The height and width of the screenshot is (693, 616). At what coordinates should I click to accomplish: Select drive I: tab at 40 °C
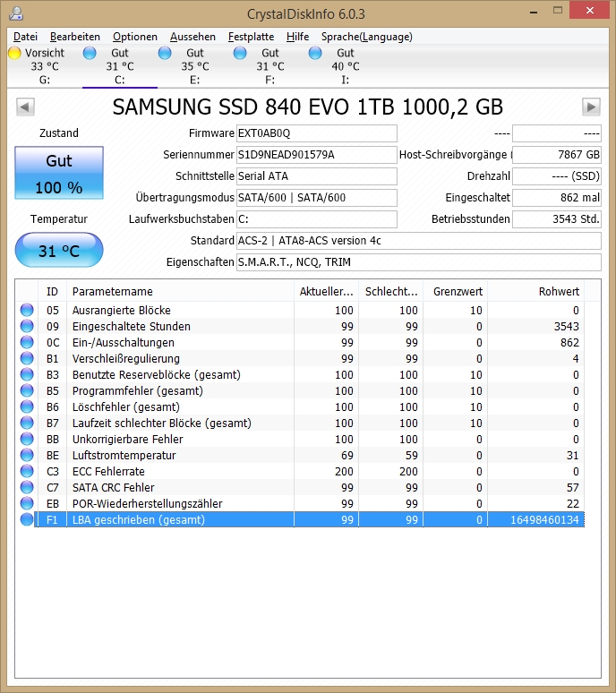click(345, 66)
